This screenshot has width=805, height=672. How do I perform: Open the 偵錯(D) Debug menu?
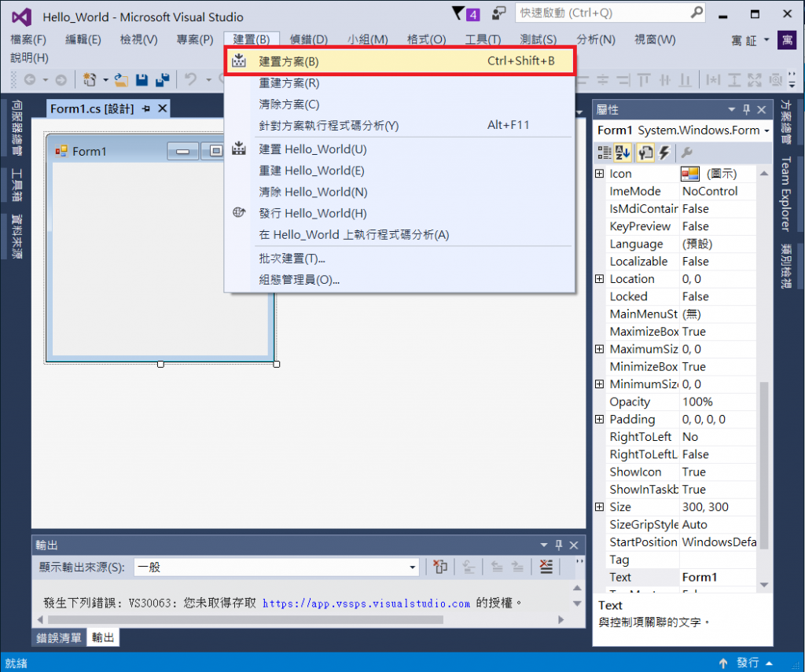tap(308, 39)
